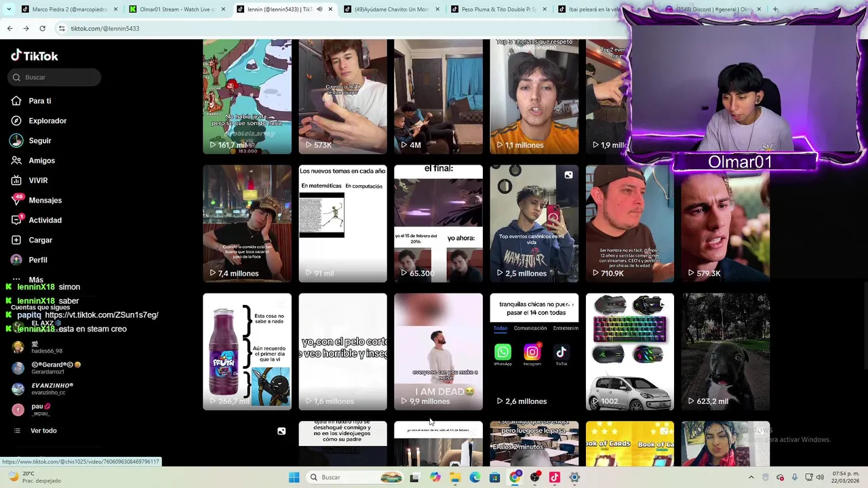
Task: Open the video with 2,5 millones views
Action: coord(534,224)
